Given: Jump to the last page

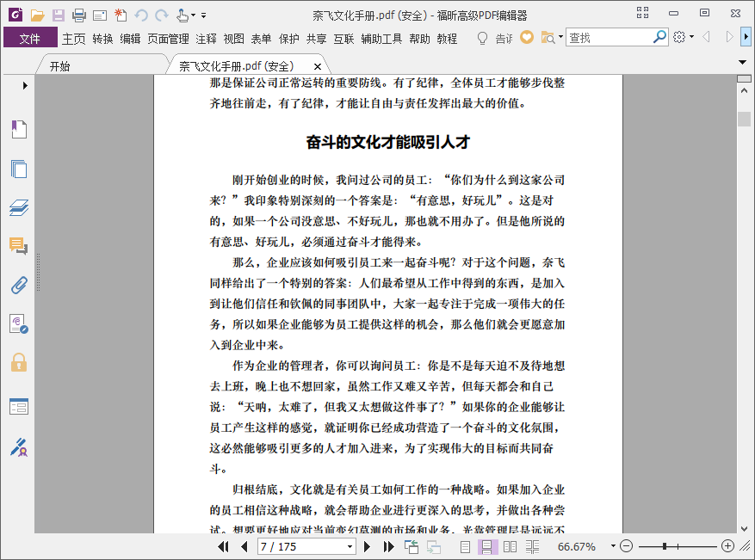Looking at the screenshot, I should tap(388, 546).
